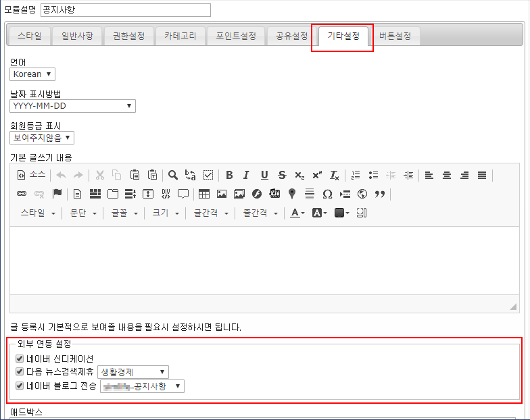This screenshot has height=420, width=530.
Task: Open special characters with the omega icon
Action: (x=327, y=194)
